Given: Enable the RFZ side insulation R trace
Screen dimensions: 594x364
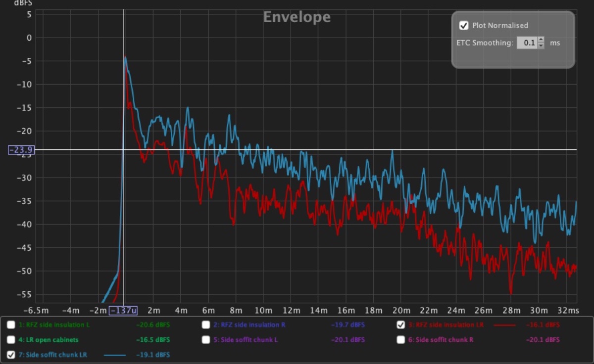Looking at the screenshot, I should (x=205, y=325).
